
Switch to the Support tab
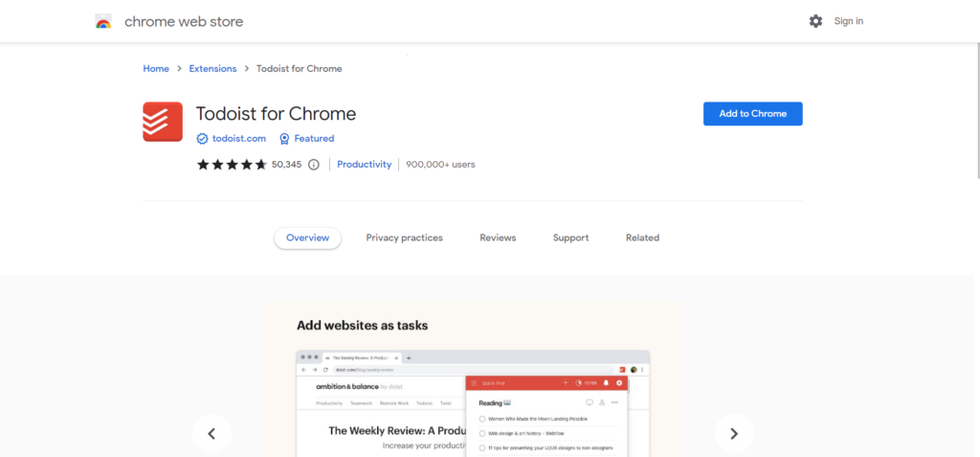570,238
